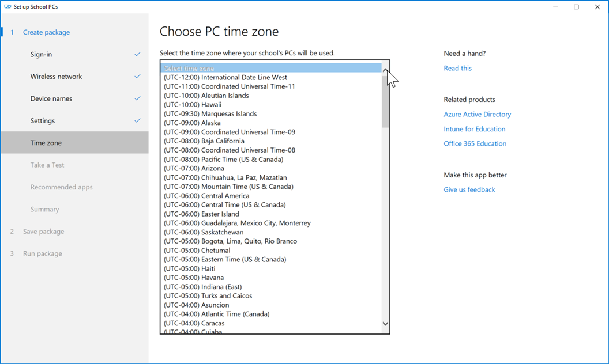Screen dimensions: 609x364
Task: Click the Device names completed checkmark
Action: [137, 98]
